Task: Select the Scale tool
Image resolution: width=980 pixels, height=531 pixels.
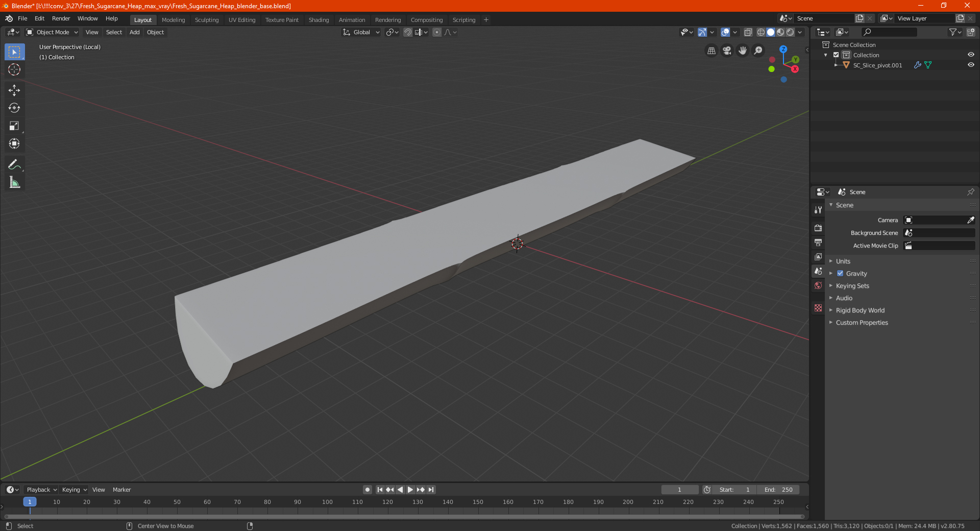Action: click(x=14, y=126)
